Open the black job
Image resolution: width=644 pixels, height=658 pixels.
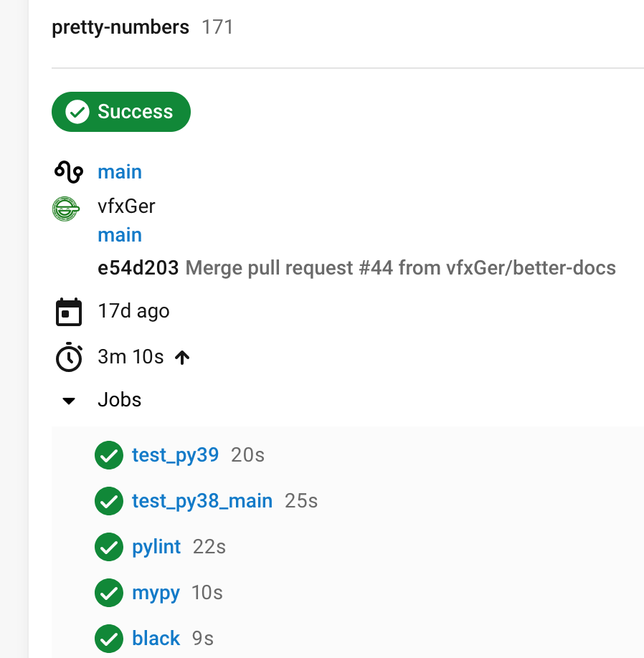[x=156, y=638]
